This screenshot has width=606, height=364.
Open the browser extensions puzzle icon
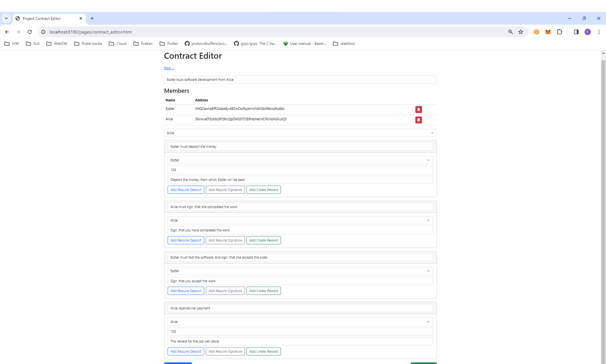559,32
